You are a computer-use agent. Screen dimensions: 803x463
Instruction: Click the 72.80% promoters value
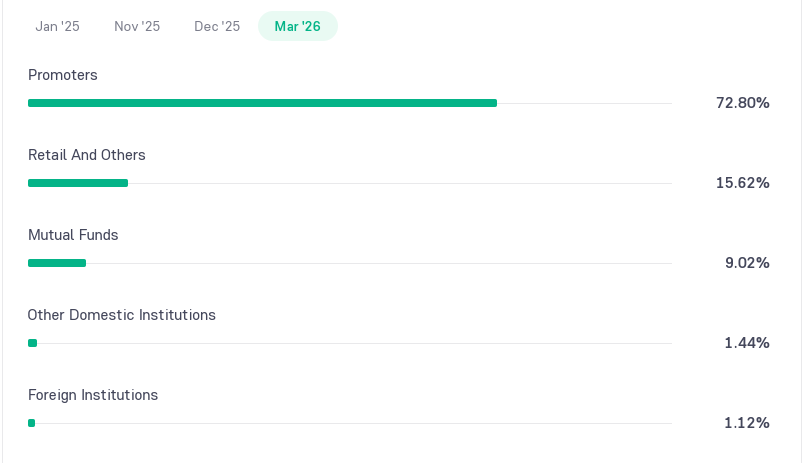(743, 103)
